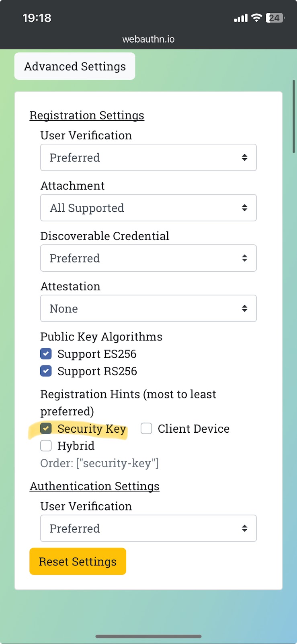Tap the home indicator bar

pyautogui.click(x=148, y=636)
